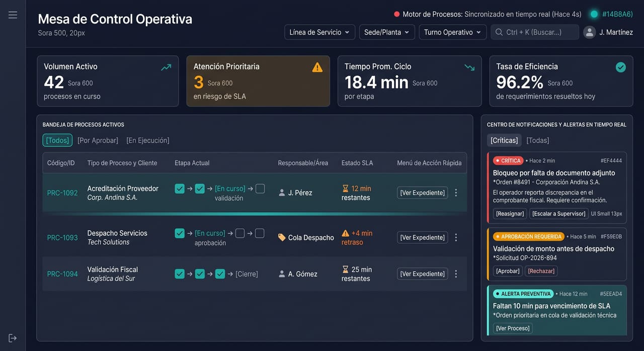This screenshot has height=351, width=644.
Task: Click the red Motor de Procesos status dot
Action: 397,14
